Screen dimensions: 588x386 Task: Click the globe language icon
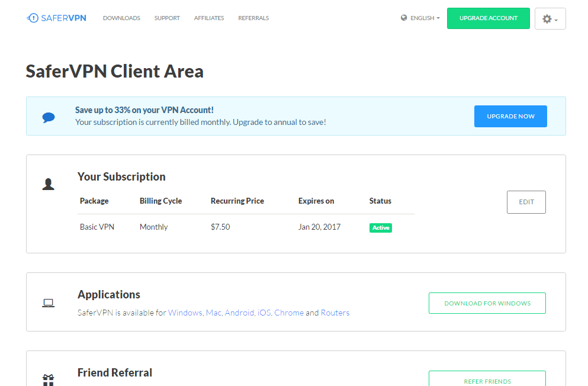(403, 18)
